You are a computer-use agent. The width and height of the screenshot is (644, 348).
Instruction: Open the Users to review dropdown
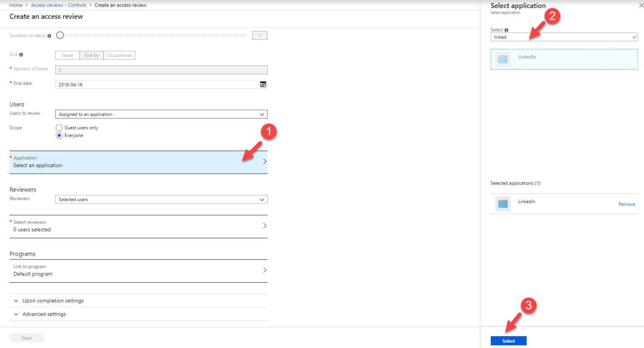pyautogui.click(x=161, y=114)
